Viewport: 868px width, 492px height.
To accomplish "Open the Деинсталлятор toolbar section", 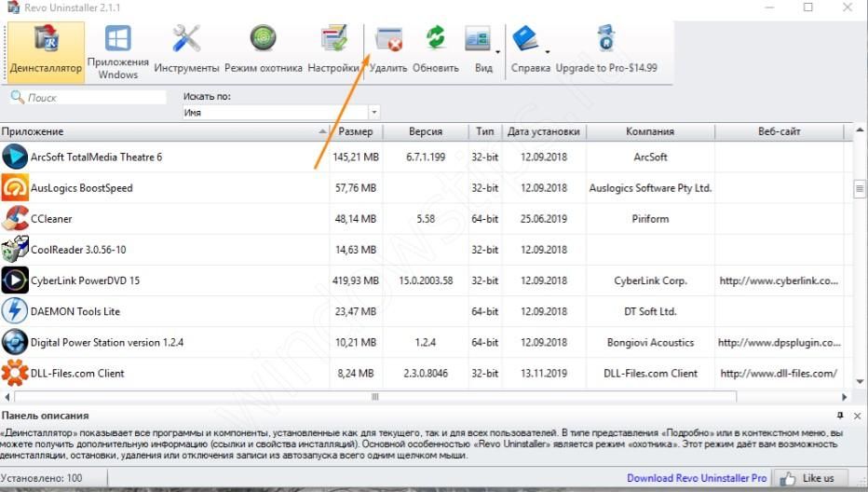I will [x=46, y=50].
